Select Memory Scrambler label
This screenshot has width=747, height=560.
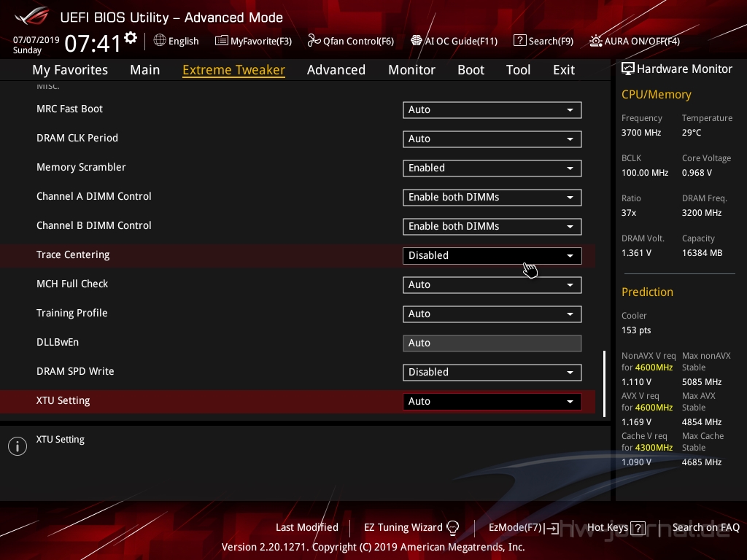tap(81, 167)
